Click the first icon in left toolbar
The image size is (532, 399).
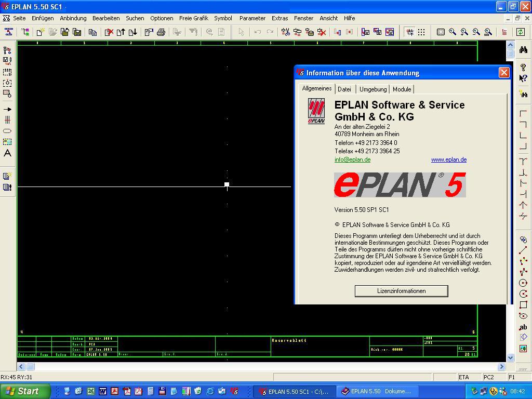pos(7,50)
